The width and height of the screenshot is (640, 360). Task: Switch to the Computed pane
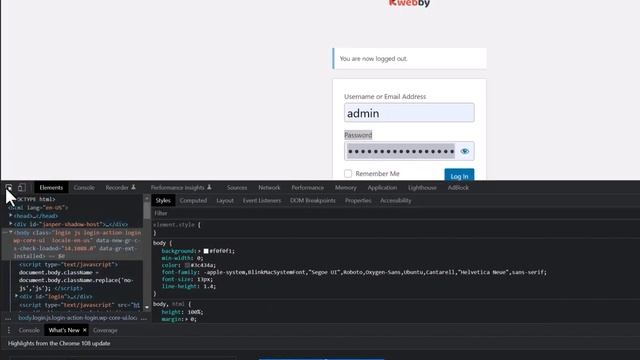tap(193, 200)
